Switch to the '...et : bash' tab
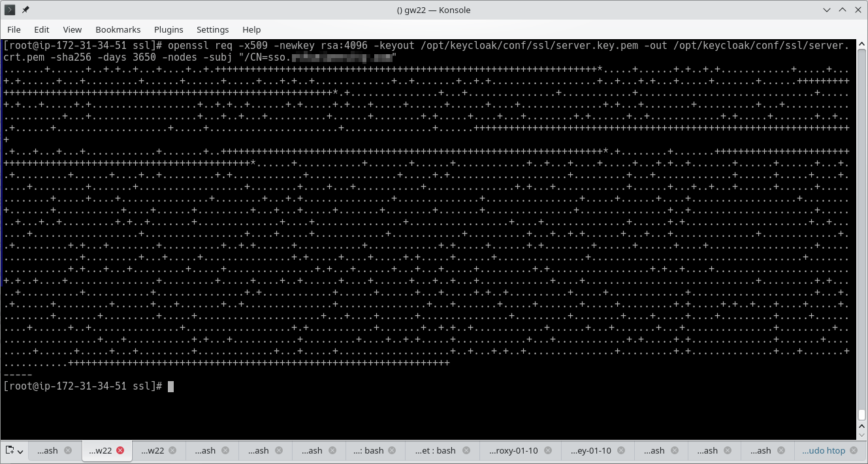 pos(436,450)
